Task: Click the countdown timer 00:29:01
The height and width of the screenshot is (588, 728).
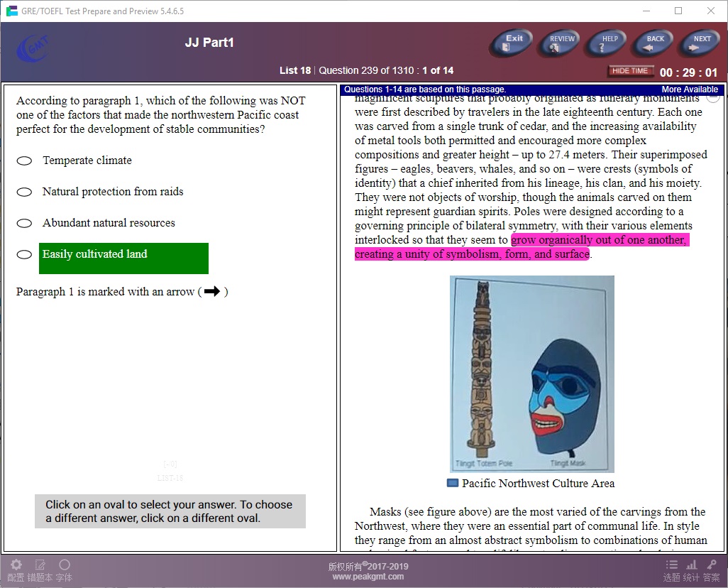Action: tap(688, 72)
